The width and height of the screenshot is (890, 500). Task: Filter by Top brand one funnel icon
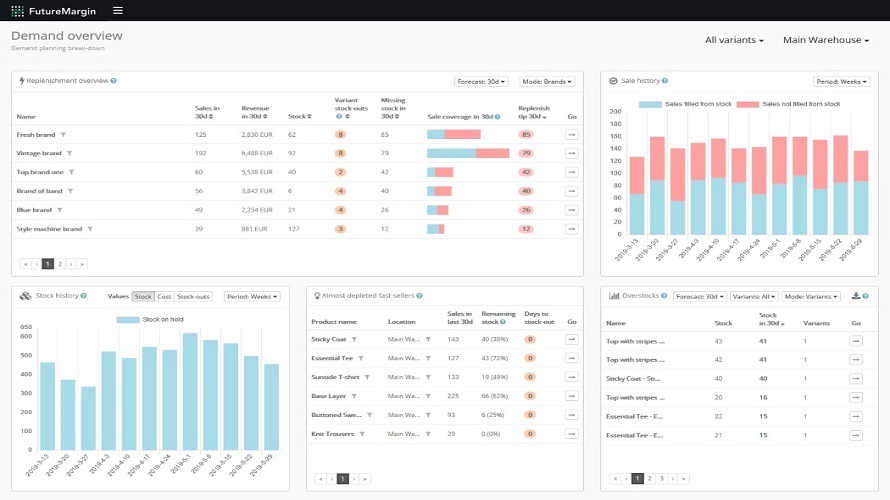[72, 172]
